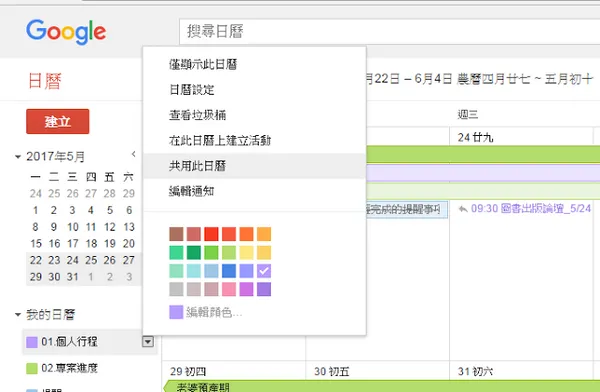Open the 日曆 calendar heading link

(45, 81)
